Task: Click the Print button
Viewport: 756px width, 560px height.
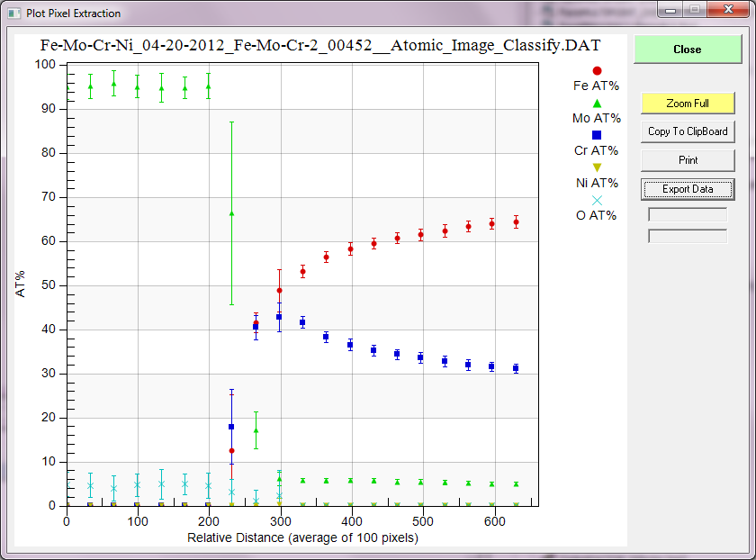Action: 688,160
